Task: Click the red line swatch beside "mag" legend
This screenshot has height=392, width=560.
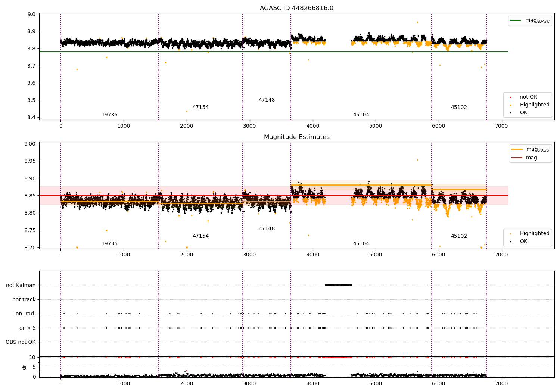Action: 517,158
